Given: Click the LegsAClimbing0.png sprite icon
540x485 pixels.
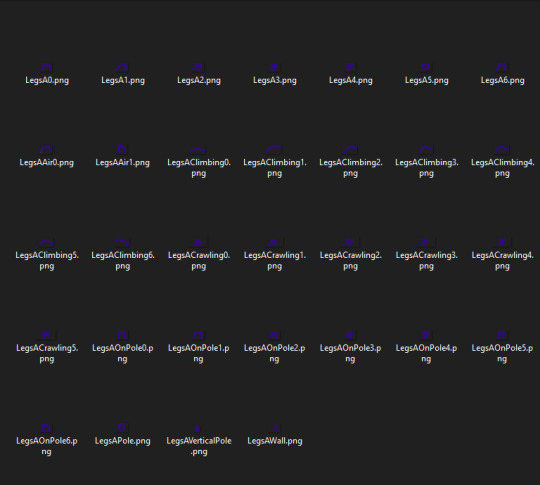Looking at the screenshot, I should [198, 150].
